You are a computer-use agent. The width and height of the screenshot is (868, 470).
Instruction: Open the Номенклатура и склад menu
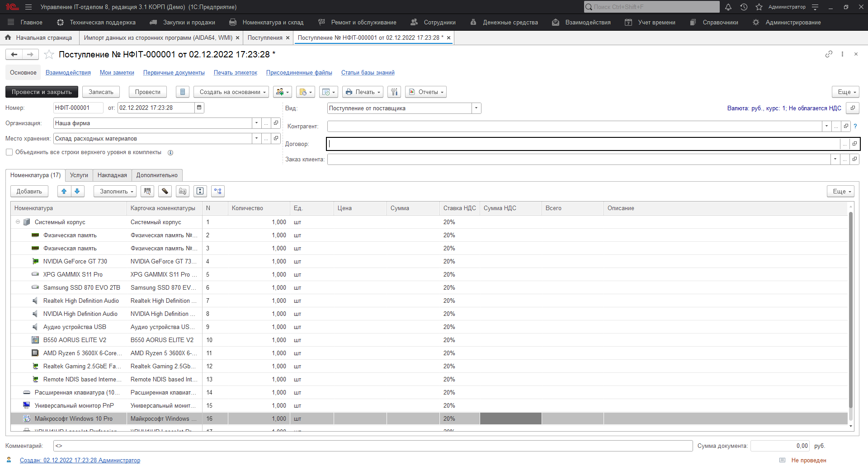tap(273, 23)
